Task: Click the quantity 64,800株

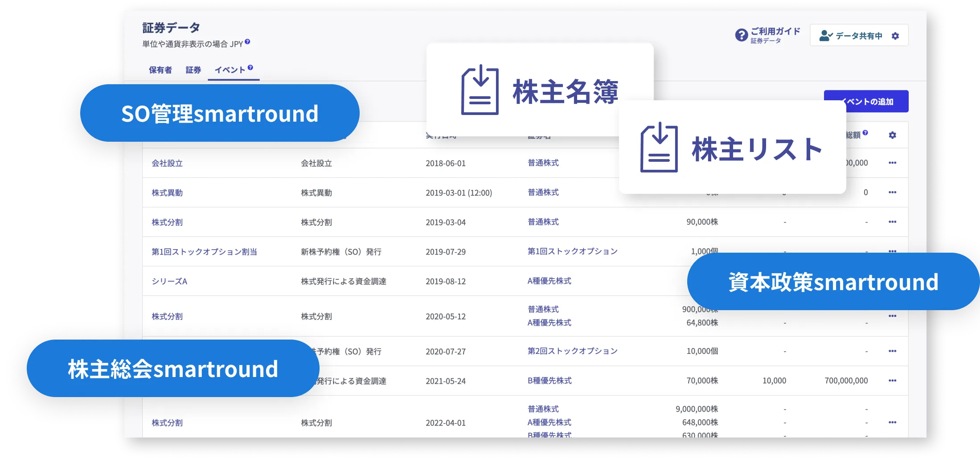Action: [x=702, y=323]
